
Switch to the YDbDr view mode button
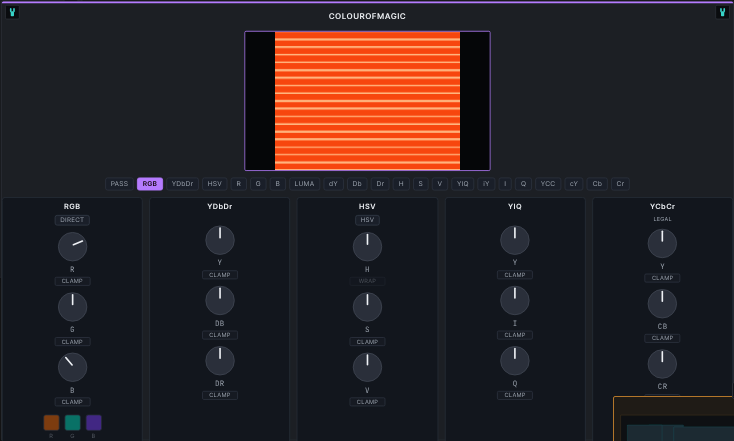182,184
